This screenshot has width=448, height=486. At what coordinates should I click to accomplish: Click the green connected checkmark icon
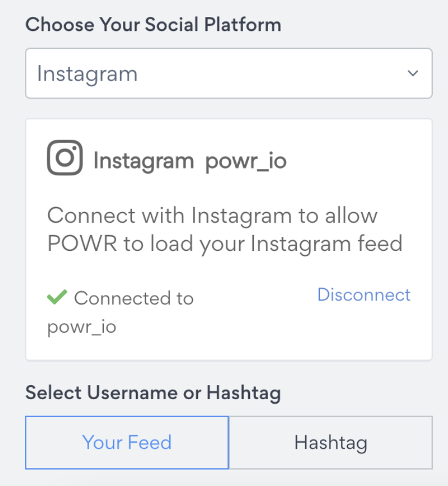pyautogui.click(x=57, y=297)
